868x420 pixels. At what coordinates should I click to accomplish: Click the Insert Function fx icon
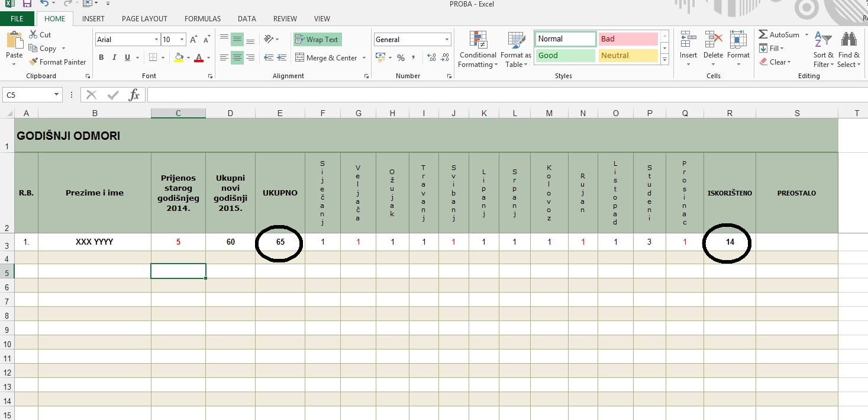click(x=134, y=95)
